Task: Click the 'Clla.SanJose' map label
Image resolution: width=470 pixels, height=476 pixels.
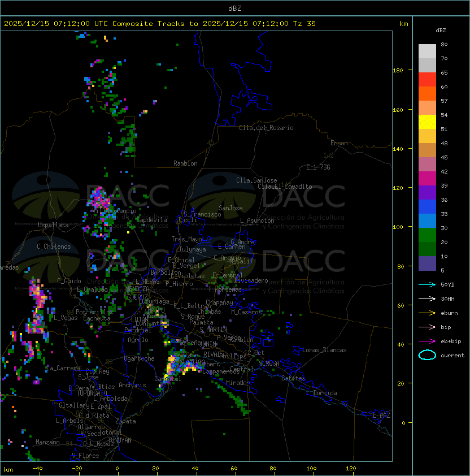Action: tap(256, 180)
